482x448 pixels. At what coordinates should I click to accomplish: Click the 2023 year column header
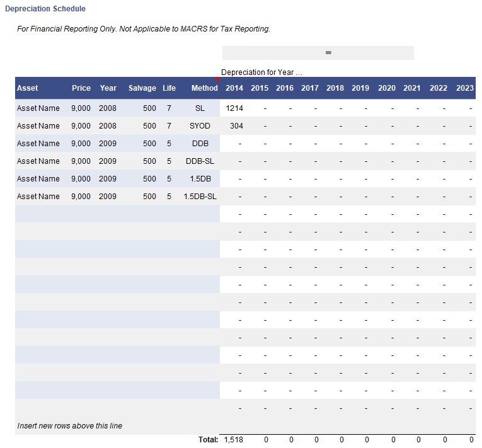pyautogui.click(x=465, y=88)
